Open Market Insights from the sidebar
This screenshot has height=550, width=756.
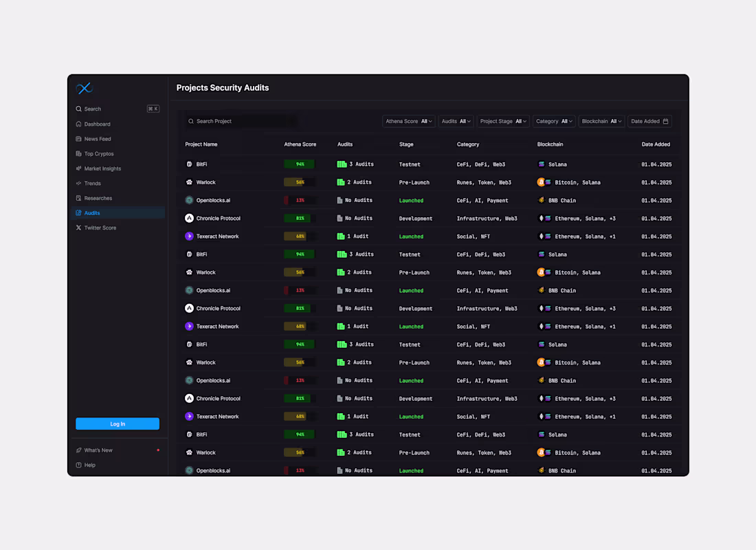pos(78,168)
